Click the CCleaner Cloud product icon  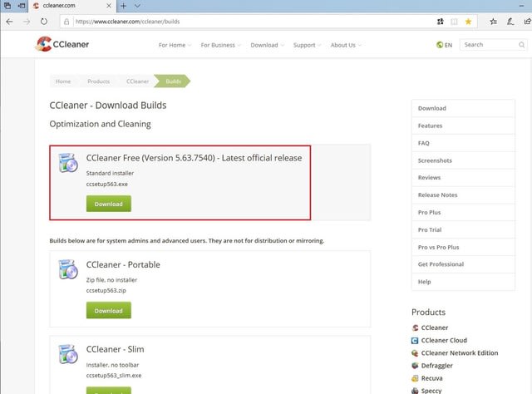415,340
